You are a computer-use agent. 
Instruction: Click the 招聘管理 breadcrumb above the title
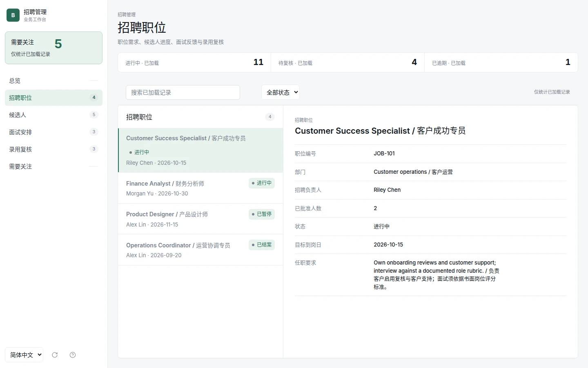(127, 15)
